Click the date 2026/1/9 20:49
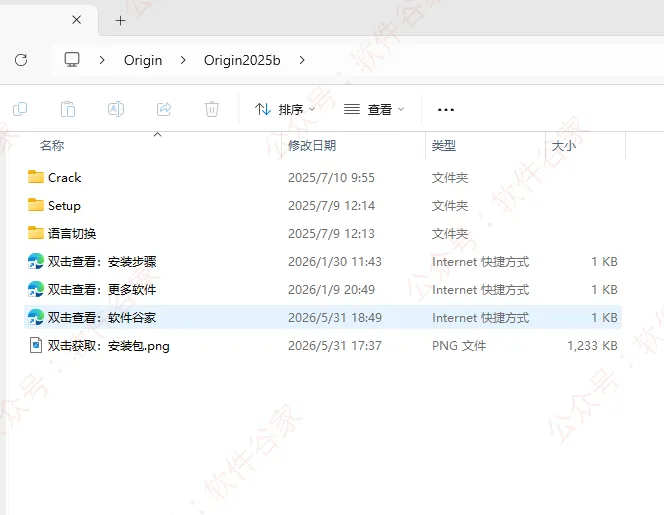This screenshot has width=664, height=515. point(332,289)
